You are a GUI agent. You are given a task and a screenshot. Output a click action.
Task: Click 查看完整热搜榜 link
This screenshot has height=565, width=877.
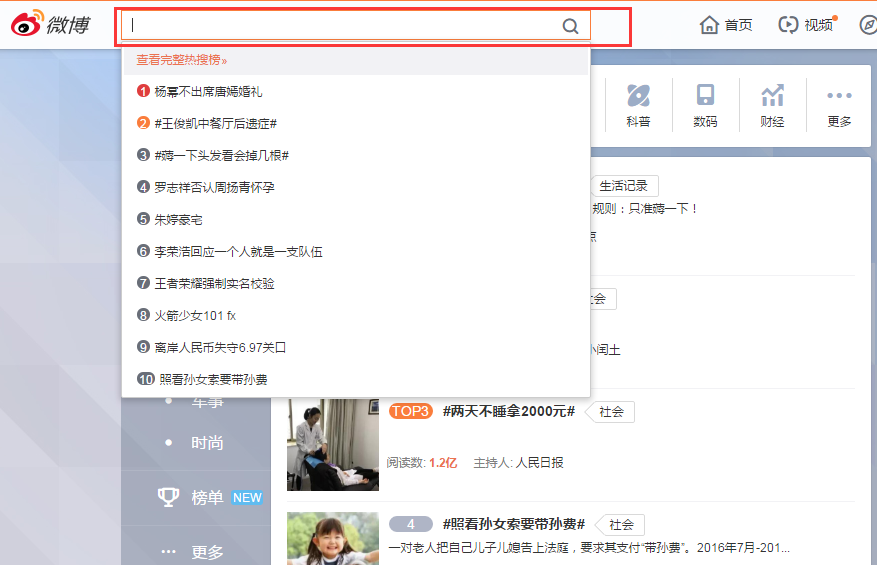point(181,60)
